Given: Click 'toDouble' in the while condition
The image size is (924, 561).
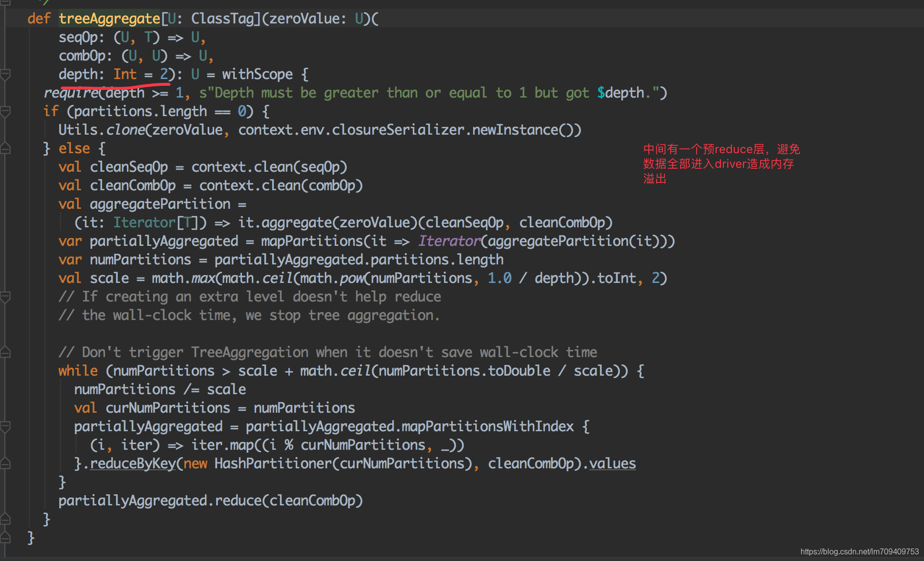Looking at the screenshot, I should click(519, 371).
